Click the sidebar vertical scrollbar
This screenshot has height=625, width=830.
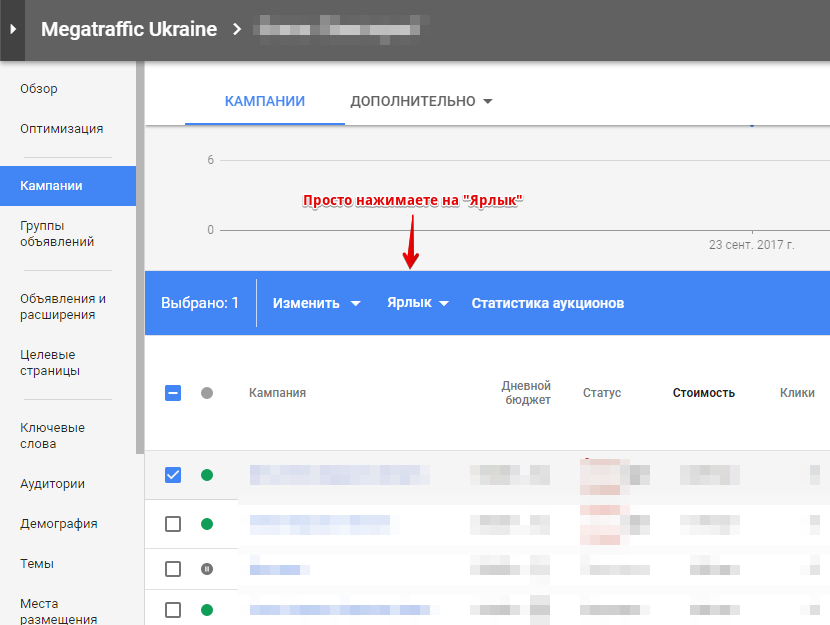(140, 257)
